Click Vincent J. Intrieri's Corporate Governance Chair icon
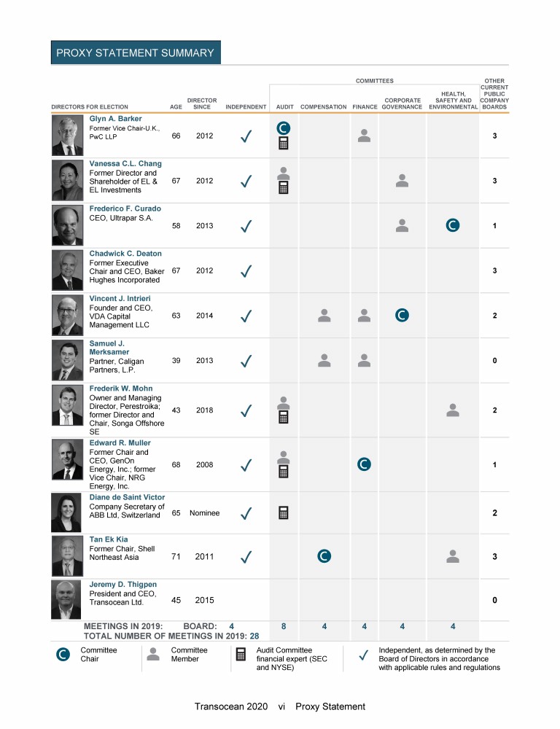The width and height of the screenshot is (560, 729). [401, 315]
